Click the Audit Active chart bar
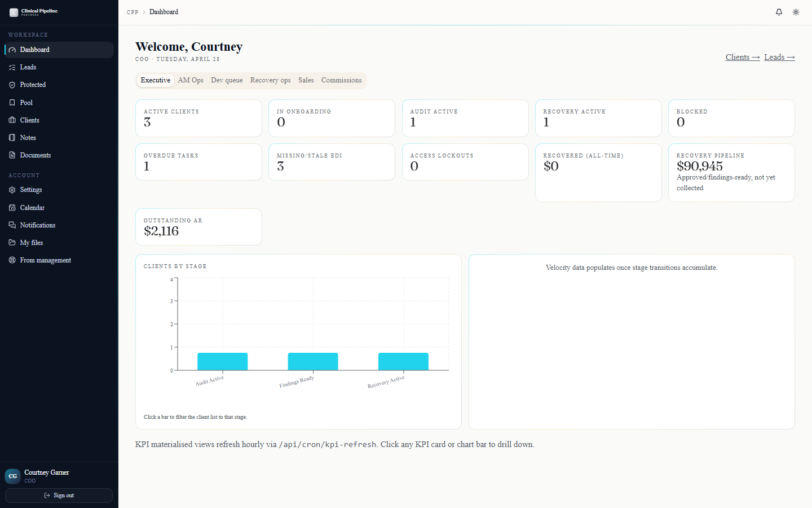Screen dimensions: 812x508 pyautogui.click(x=223, y=362)
